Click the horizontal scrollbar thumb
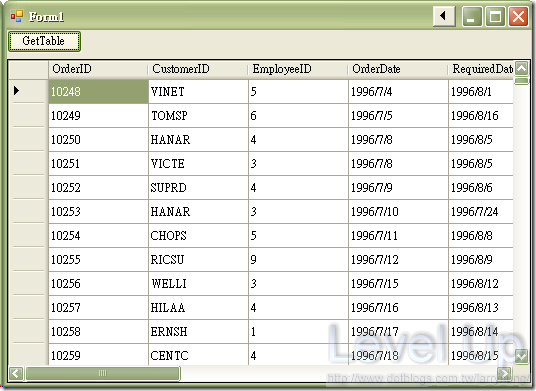Viewport: 536px width, 391px height. (x=103, y=373)
